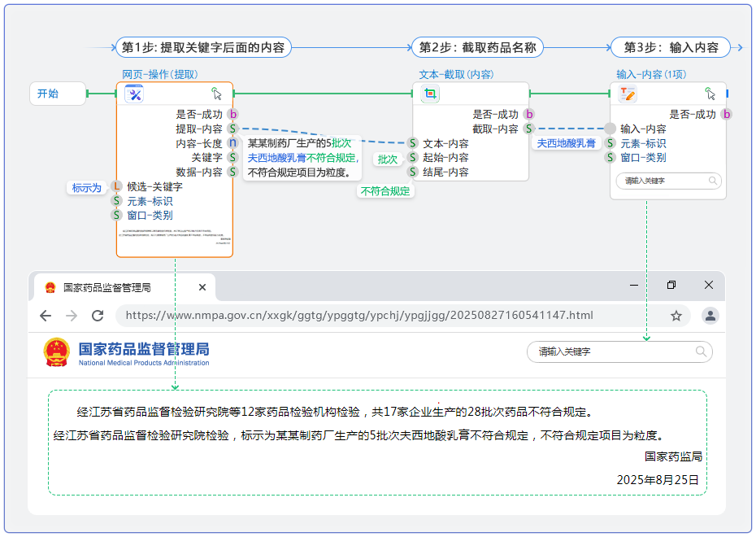Screen dimensions: 756x537
Task: Click the NMPA national emblem logo
Action: click(54, 351)
